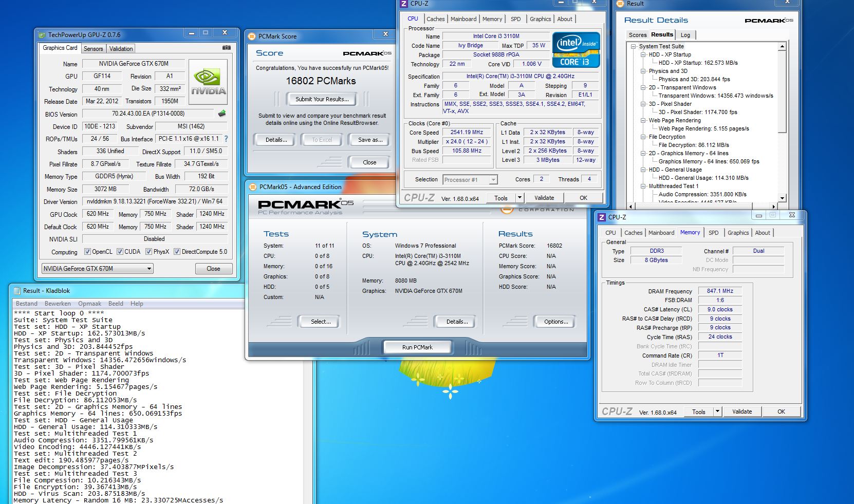Toggle the DirectCompute 5.0 checkbox
Viewport: 854px width, 504px height.
177,252
